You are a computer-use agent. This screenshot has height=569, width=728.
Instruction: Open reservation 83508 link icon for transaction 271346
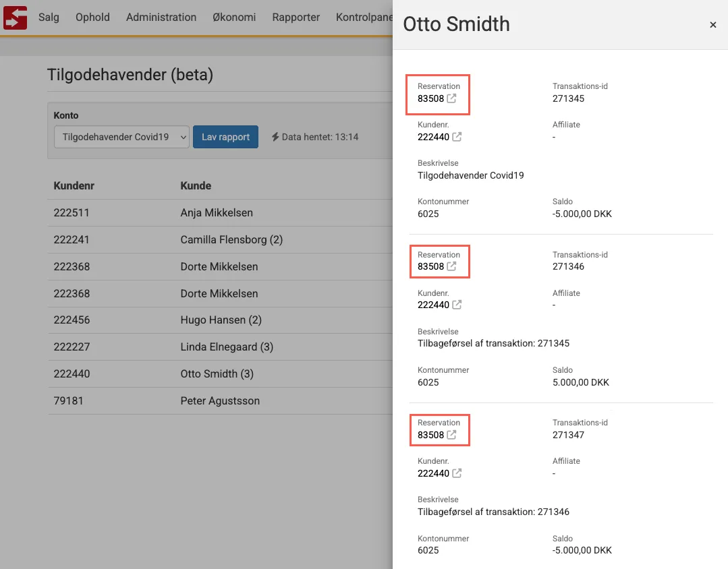(452, 266)
